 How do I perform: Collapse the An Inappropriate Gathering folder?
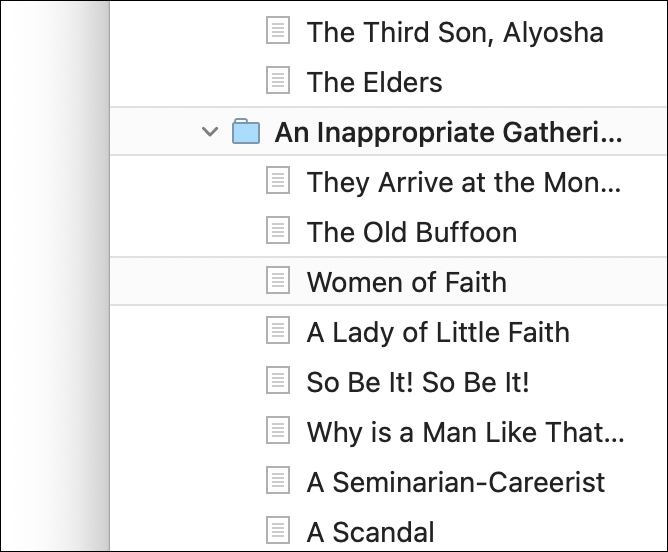click(209, 131)
